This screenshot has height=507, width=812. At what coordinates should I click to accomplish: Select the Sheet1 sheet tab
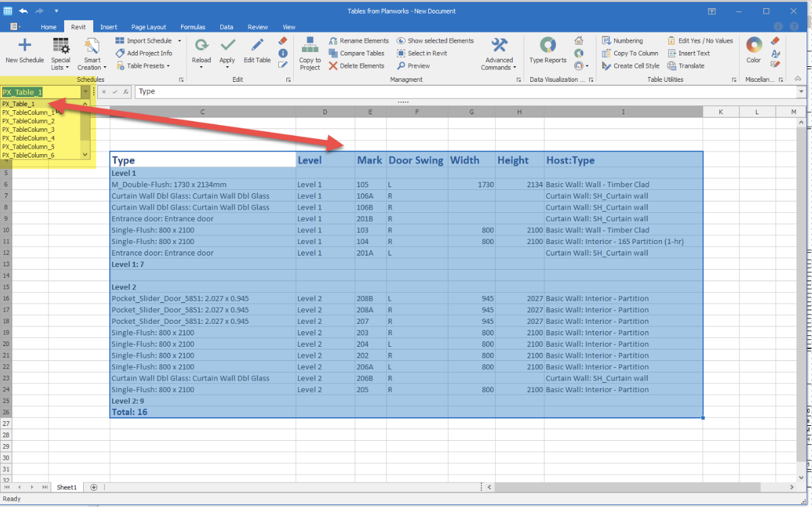click(67, 487)
